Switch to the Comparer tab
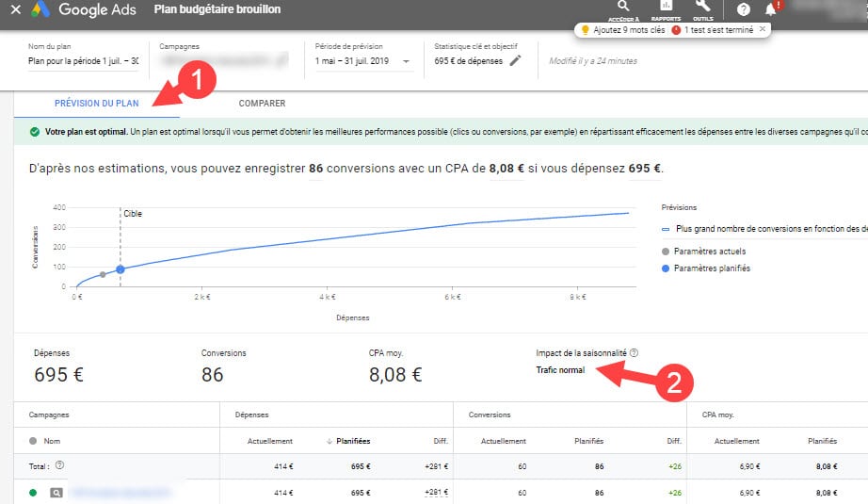The width and height of the screenshot is (868, 504). (262, 104)
